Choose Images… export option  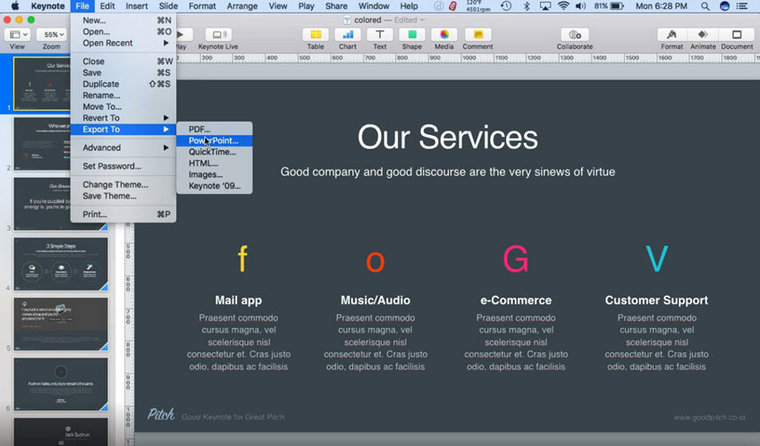(214, 175)
